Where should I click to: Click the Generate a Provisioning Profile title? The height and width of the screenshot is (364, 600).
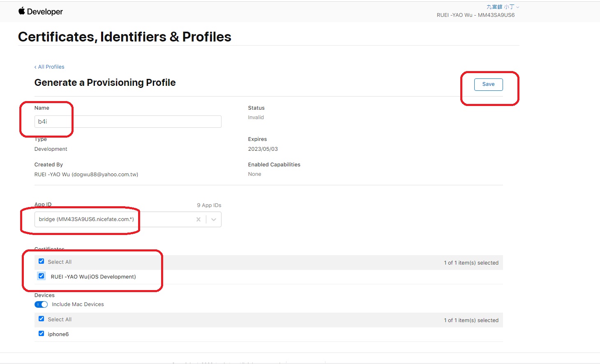click(105, 83)
